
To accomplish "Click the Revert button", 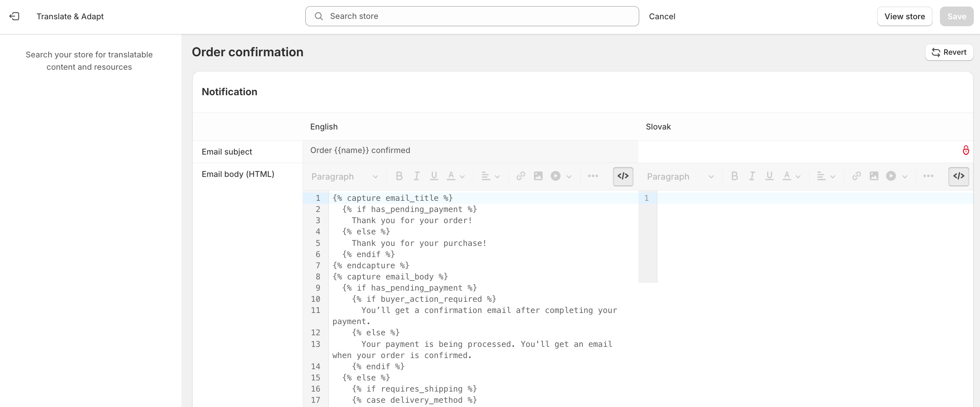I will [x=949, y=52].
